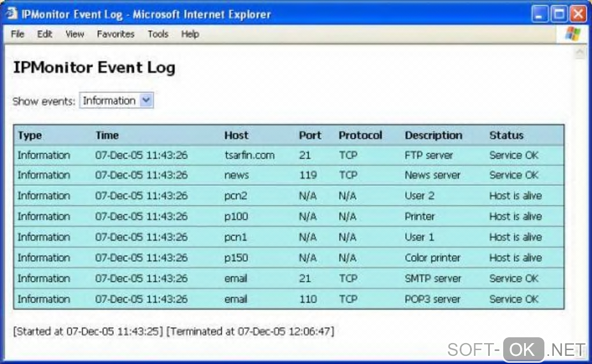Click port 21 in SMTP server row
Screen dimensions: 592x364
305,279
